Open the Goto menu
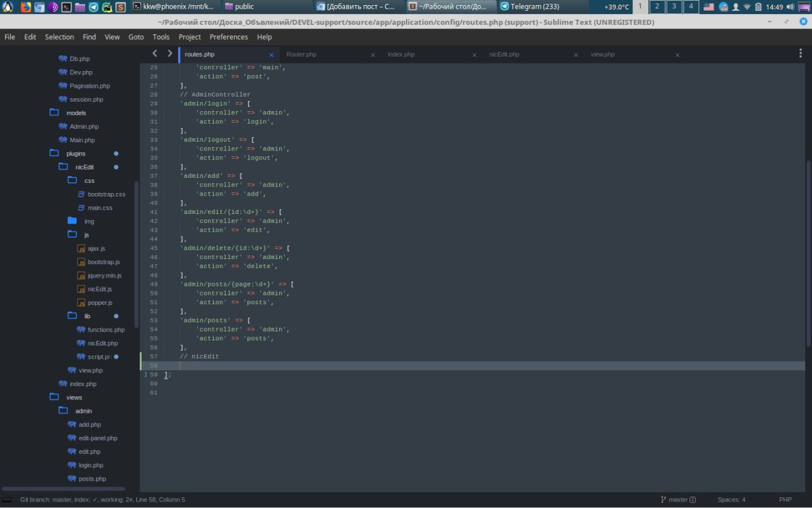Viewport: 812px width, 508px height. point(136,37)
